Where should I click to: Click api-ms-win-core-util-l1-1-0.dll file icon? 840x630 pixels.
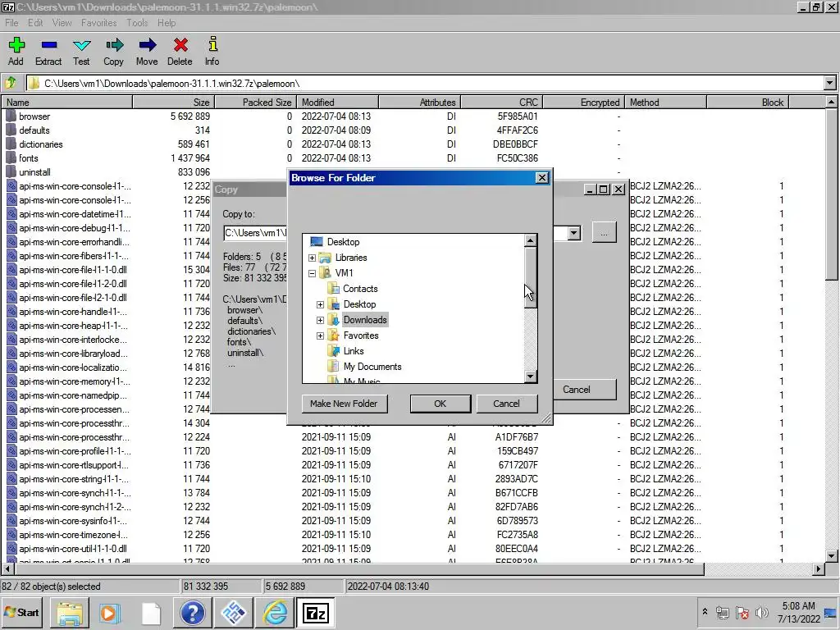[11, 549]
